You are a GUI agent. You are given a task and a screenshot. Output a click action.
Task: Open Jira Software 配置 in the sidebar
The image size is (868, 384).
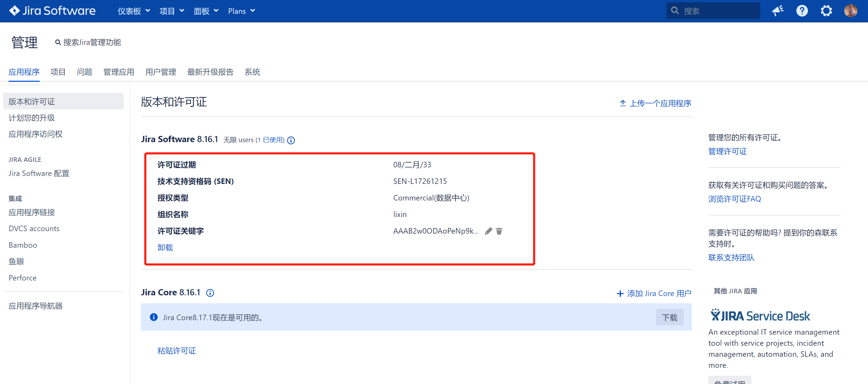pos(39,174)
